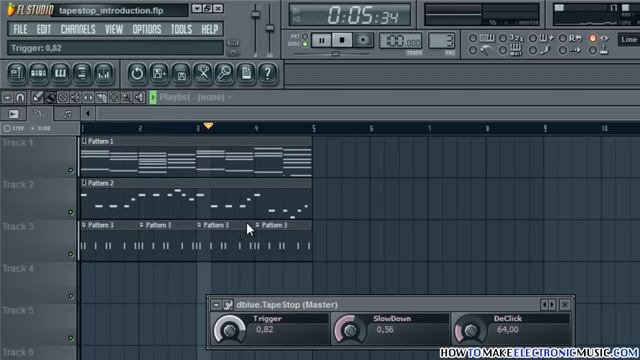640x360 pixels.
Task: Stop playback with the stop button
Action: (342, 40)
